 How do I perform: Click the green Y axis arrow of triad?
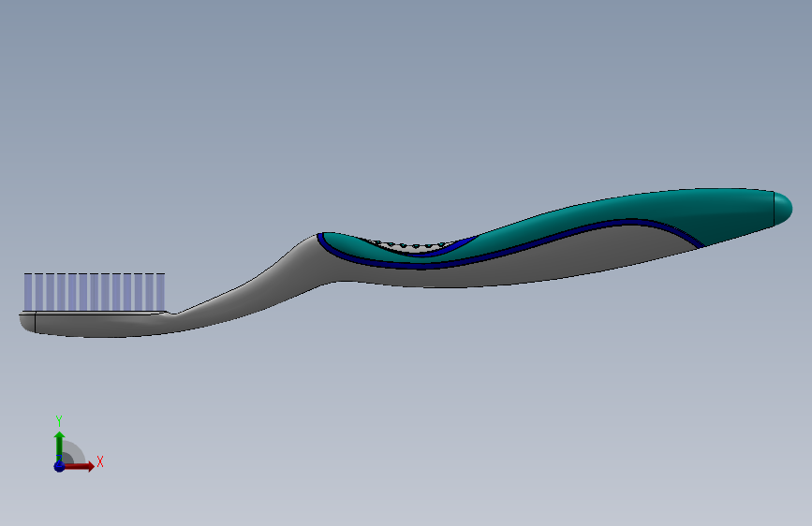click(59, 446)
